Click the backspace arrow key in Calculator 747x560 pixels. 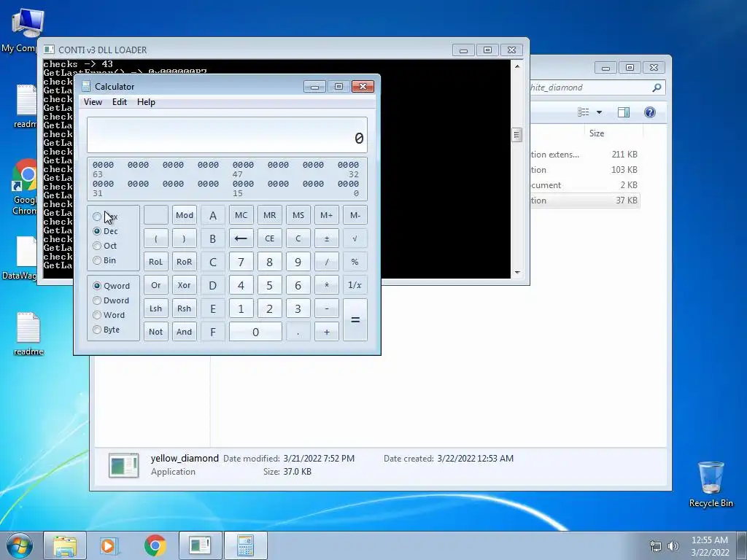241,238
